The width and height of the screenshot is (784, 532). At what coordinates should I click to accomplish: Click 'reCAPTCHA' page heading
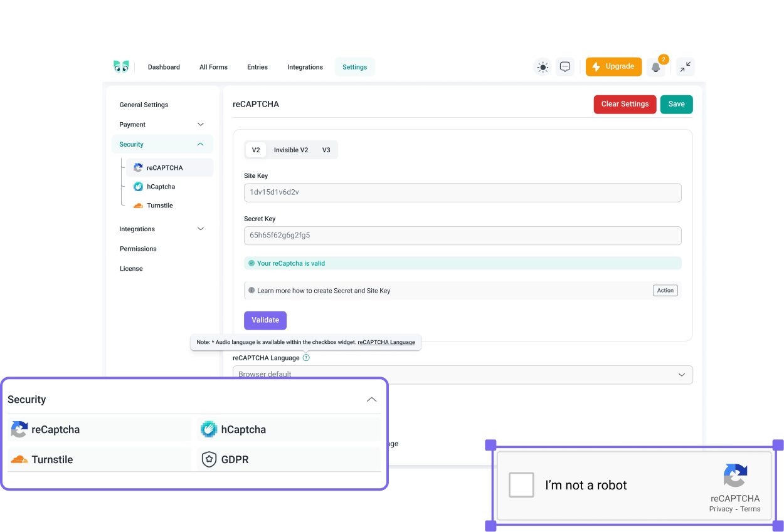[256, 104]
